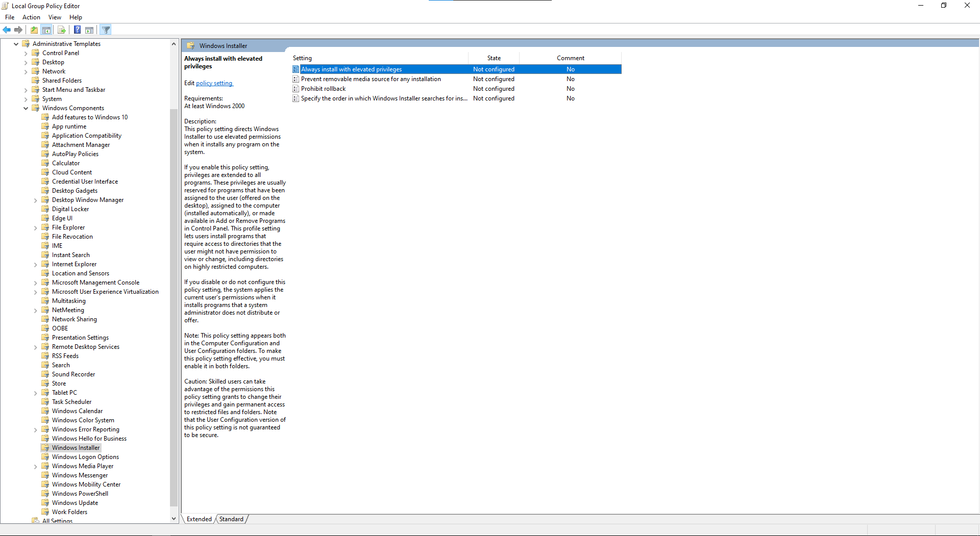Expand the System tree node

tap(26, 99)
